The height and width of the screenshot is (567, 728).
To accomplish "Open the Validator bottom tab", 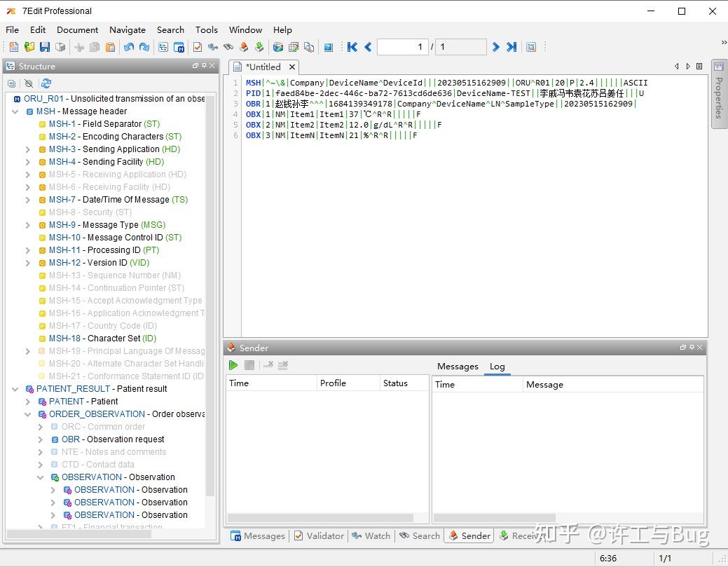I will click(x=319, y=535).
